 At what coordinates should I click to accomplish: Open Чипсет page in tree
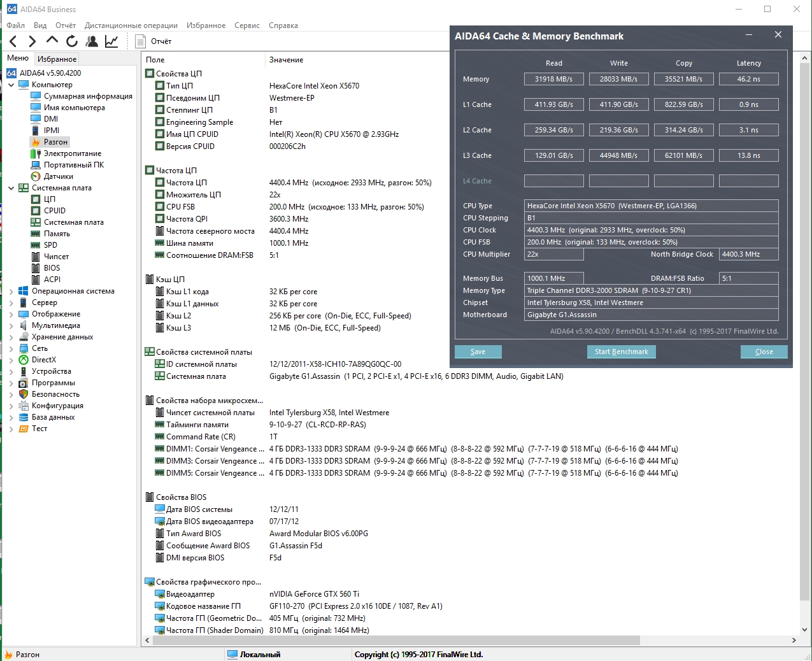[56, 257]
